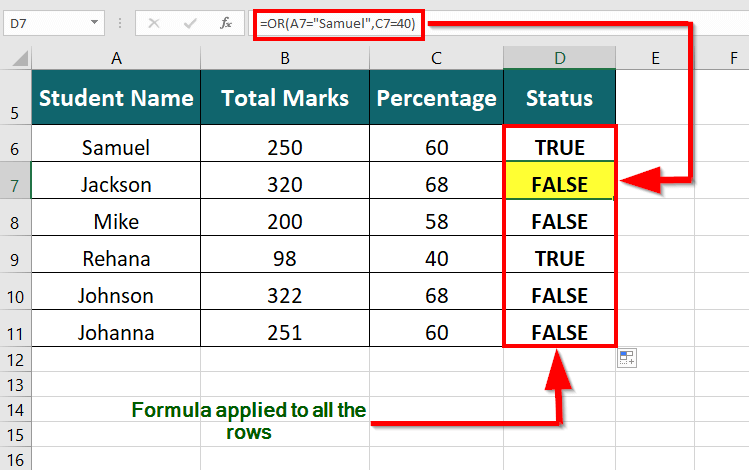The width and height of the screenshot is (749, 470).
Task: Select Samuel's TRUE Status cell
Action: pyautogui.click(x=559, y=144)
